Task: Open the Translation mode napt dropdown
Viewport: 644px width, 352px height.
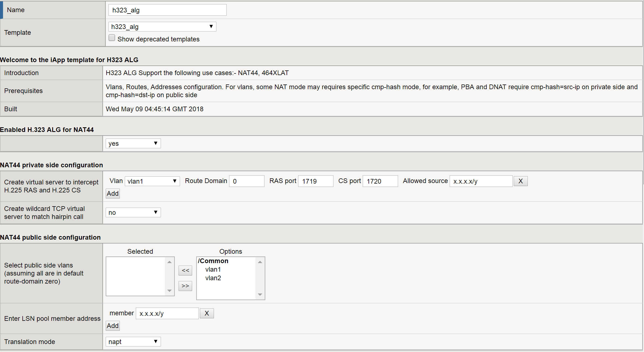Action: pyautogui.click(x=133, y=342)
